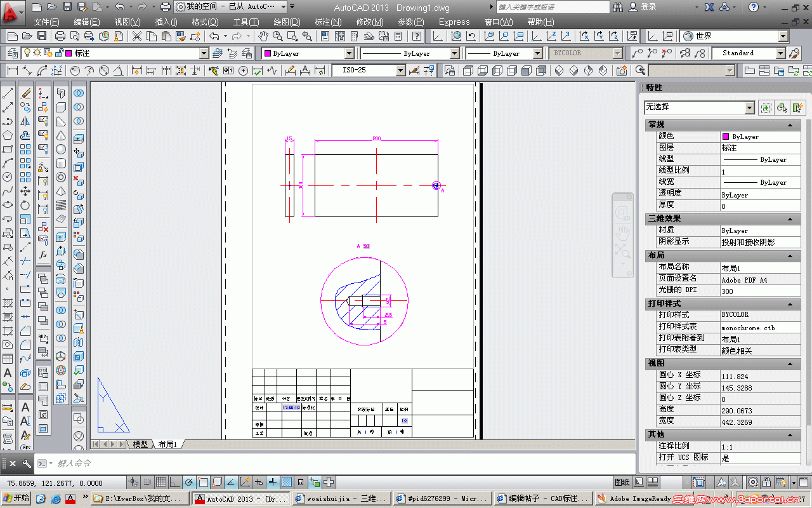Click the Help question mark icon

pyautogui.click(x=753, y=7)
